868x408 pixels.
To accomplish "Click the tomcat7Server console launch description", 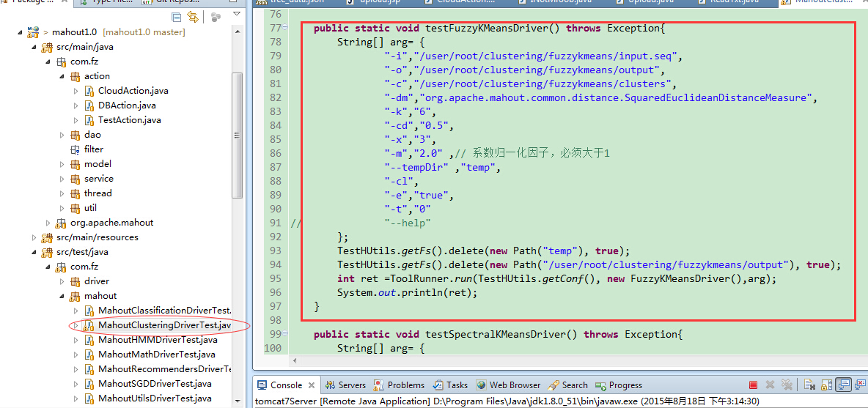I will tap(507, 401).
